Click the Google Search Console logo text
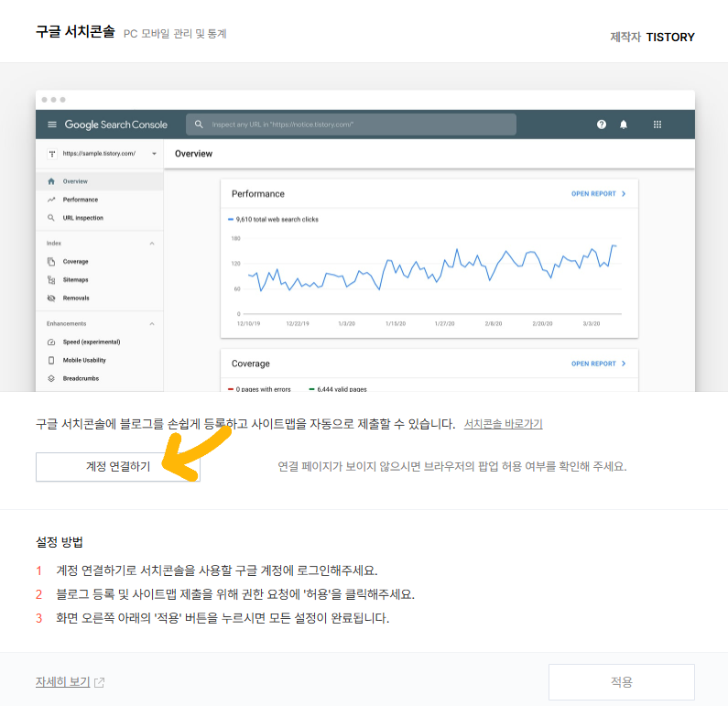728x706 pixels. point(115,125)
